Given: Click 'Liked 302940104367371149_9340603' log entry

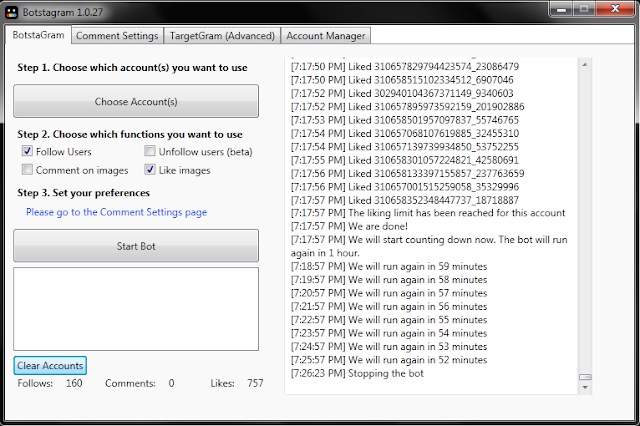Looking at the screenshot, I should pyautogui.click(x=402, y=93).
